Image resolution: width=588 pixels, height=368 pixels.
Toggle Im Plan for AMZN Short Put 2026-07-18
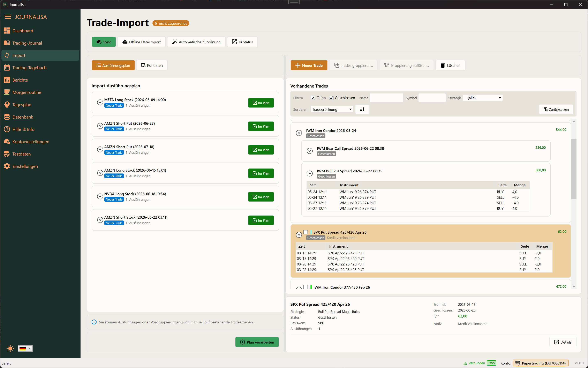click(x=261, y=150)
